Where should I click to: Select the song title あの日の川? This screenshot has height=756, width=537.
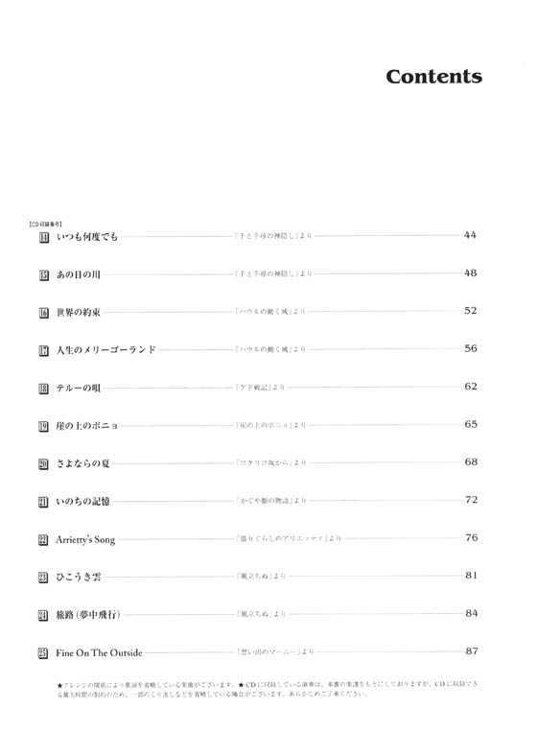coord(78,274)
